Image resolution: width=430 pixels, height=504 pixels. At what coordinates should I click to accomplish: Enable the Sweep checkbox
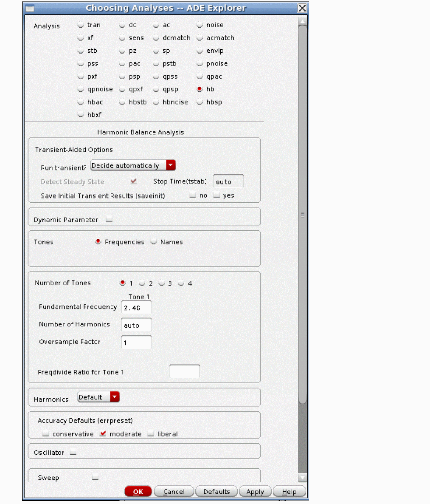click(x=95, y=477)
